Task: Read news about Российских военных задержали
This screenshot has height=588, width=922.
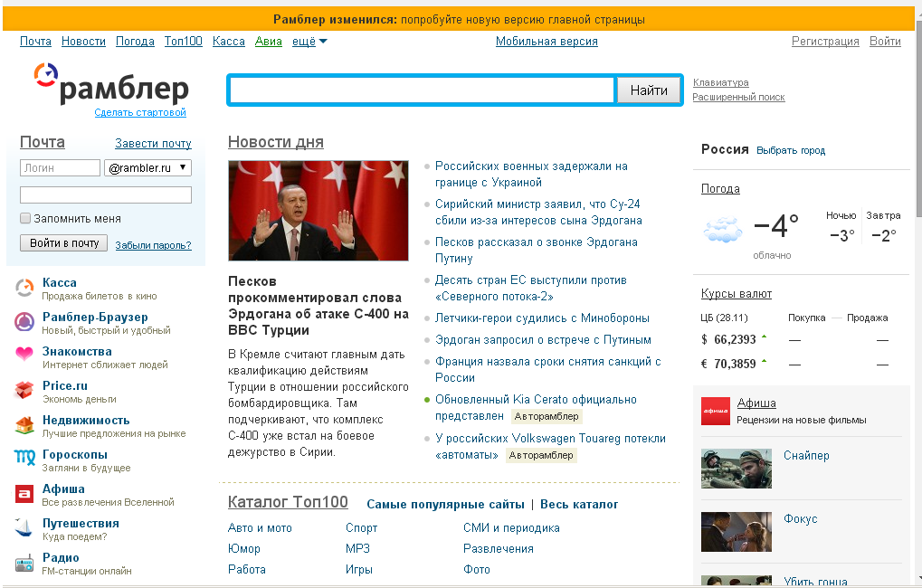Action: 531,174
